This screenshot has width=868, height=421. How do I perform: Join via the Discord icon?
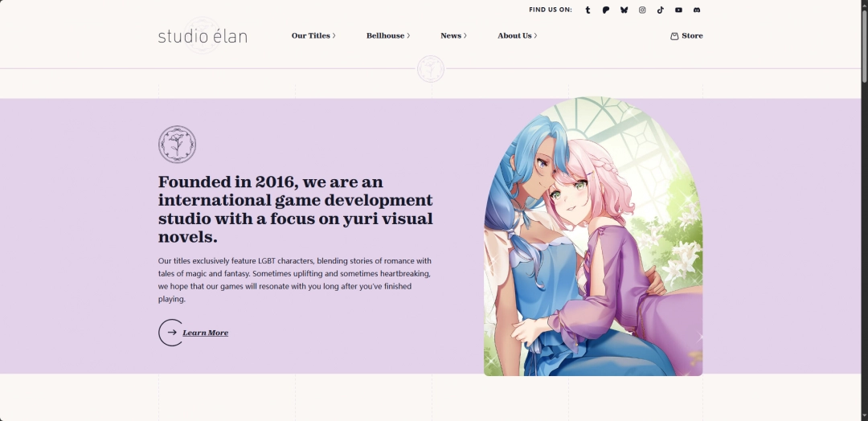pyautogui.click(x=697, y=10)
